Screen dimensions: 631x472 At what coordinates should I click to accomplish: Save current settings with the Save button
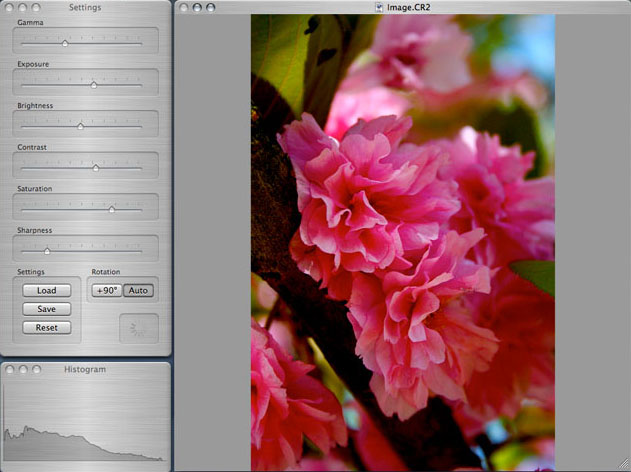coord(47,309)
